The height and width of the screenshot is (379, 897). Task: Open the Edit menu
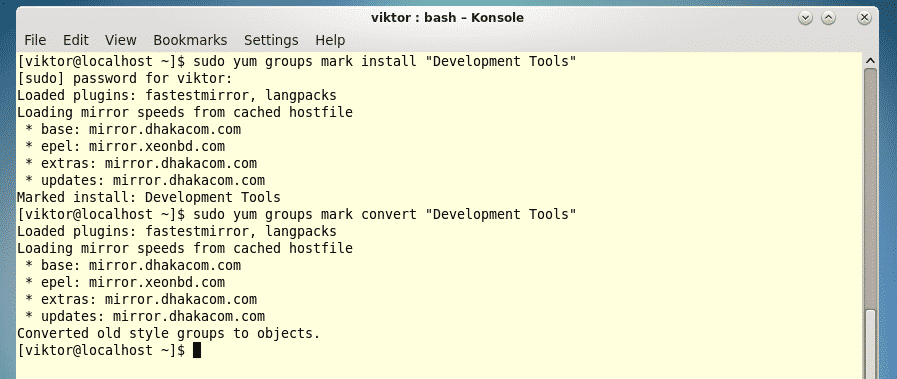pyautogui.click(x=76, y=40)
